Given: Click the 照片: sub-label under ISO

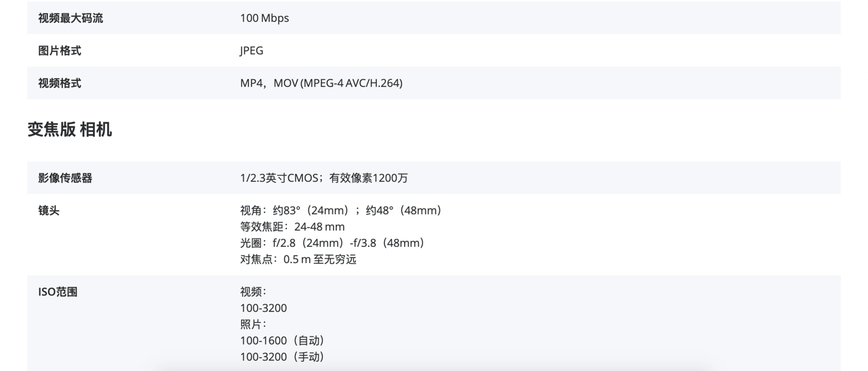Looking at the screenshot, I should pos(254,325).
